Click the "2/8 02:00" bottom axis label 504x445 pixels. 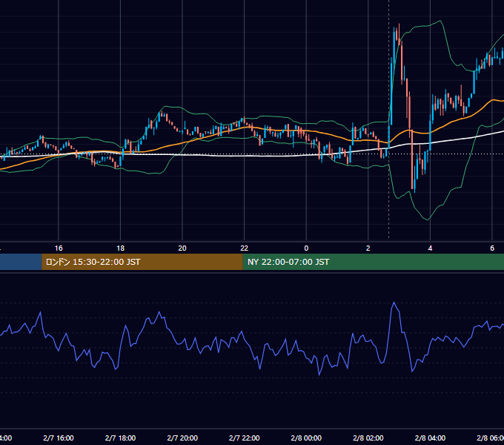pyautogui.click(x=368, y=438)
